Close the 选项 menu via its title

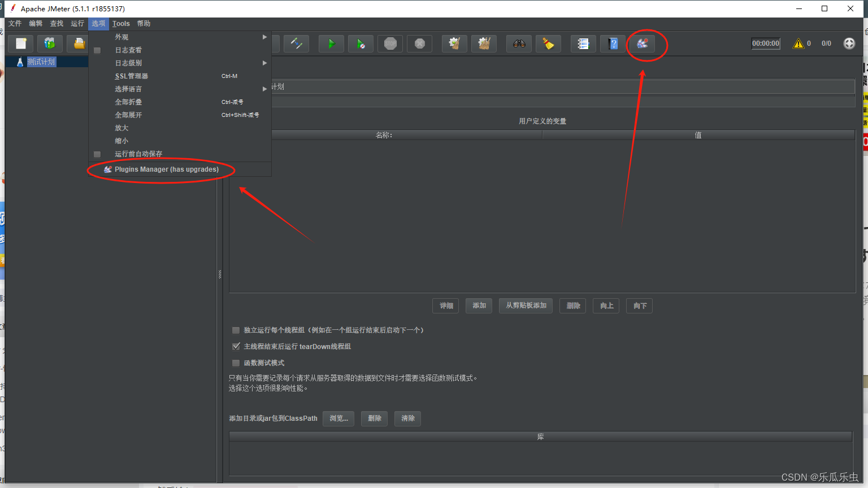[x=99, y=24]
